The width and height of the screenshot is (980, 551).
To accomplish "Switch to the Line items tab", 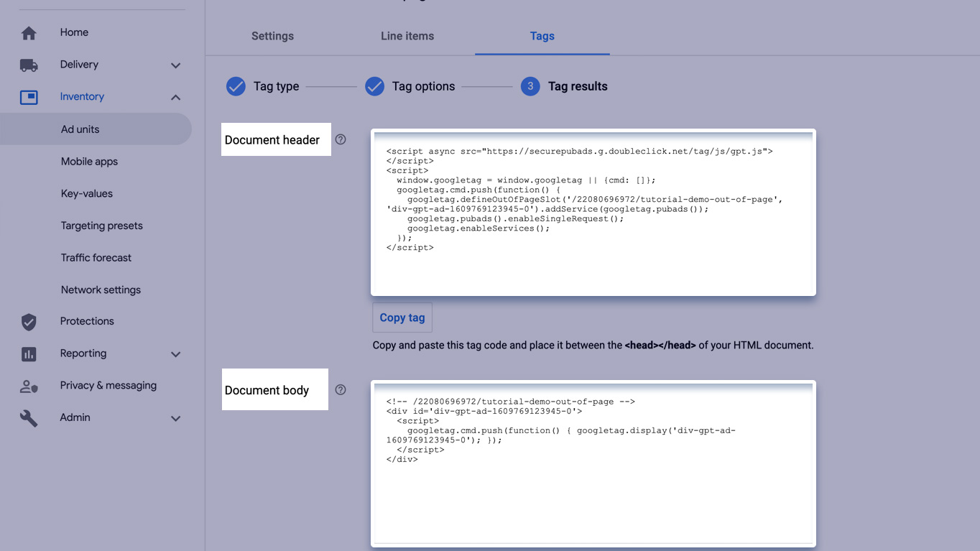I will 407,36.
